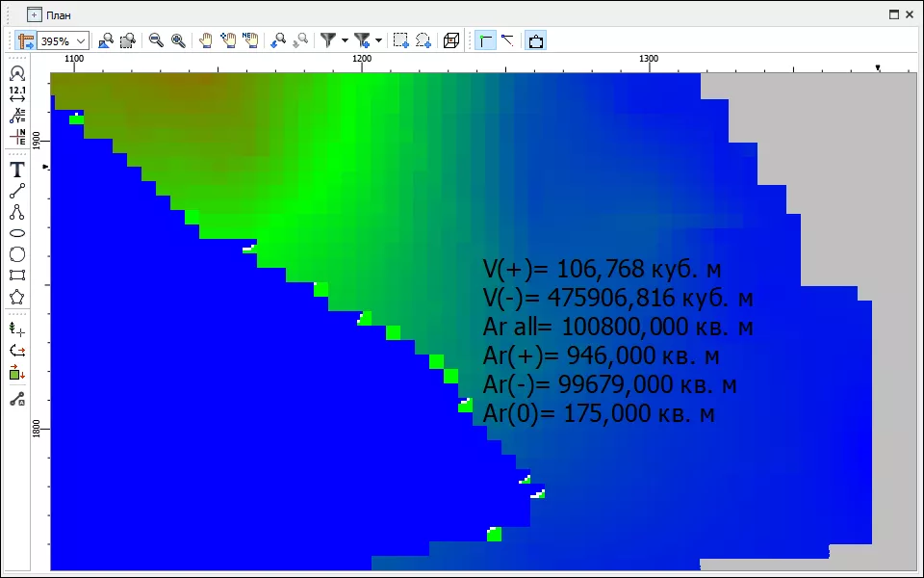Open the 3D box view
Image resolution: width=924 pixels, height=578 pixels.
click(x=451, y=40)
